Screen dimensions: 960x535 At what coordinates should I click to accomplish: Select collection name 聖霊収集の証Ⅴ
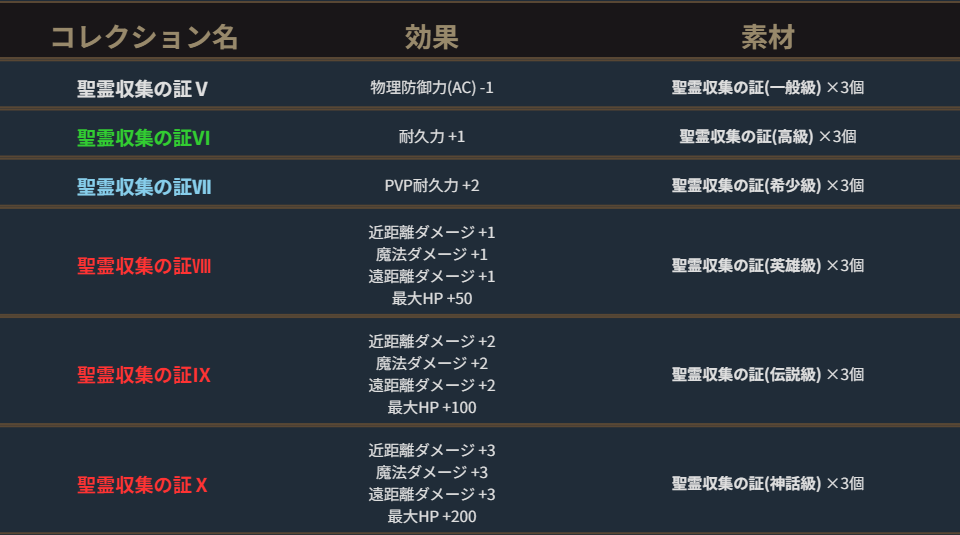coord(143,88)
